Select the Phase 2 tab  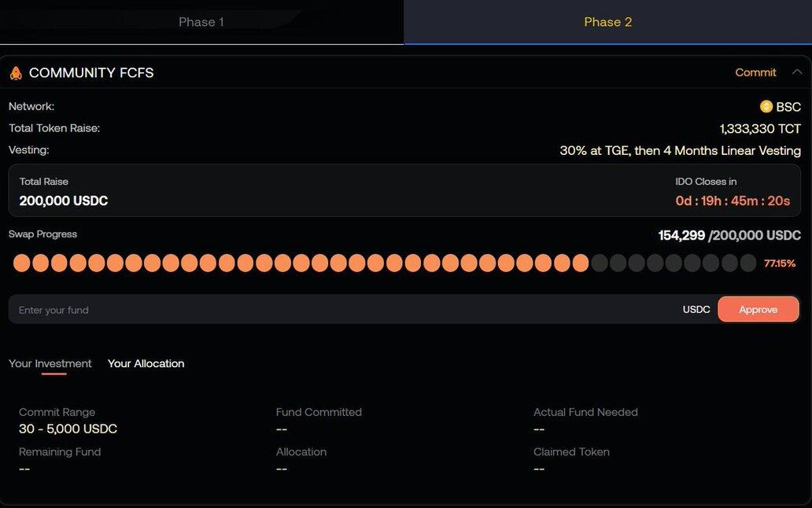[607, 22]
